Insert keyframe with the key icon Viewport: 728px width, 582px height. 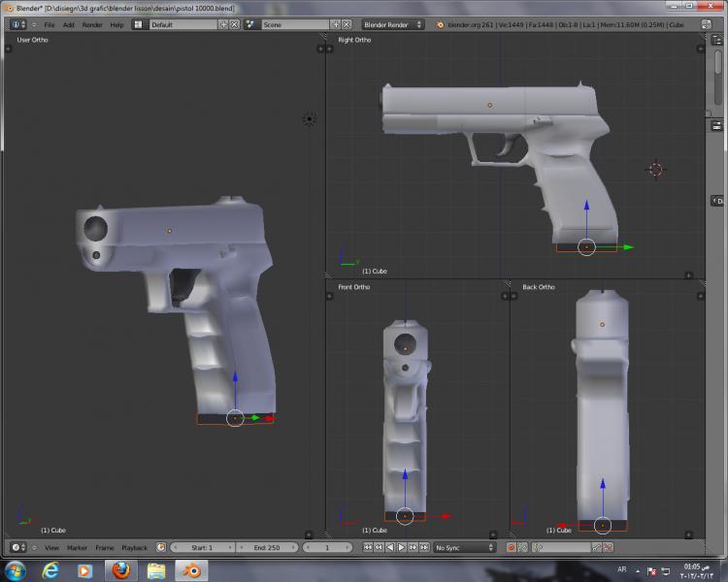597,547
